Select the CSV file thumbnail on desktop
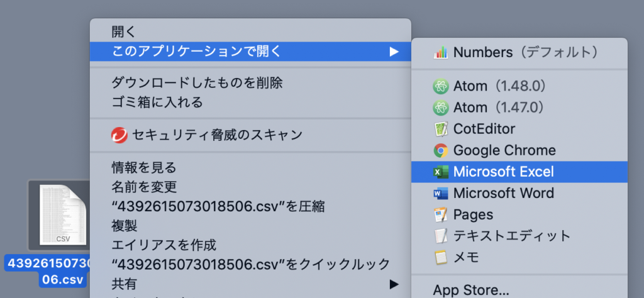Viewport: 644px width, 298px height. coord(62,215)
